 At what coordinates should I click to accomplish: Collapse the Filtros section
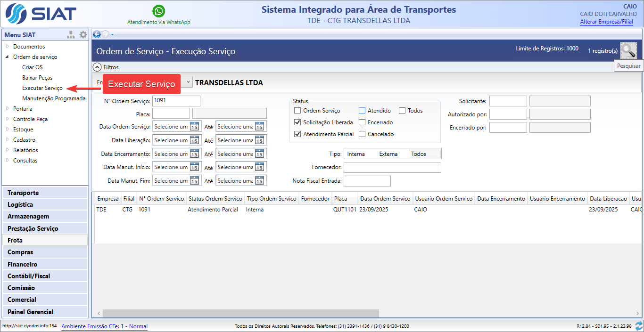coord(97,67)
